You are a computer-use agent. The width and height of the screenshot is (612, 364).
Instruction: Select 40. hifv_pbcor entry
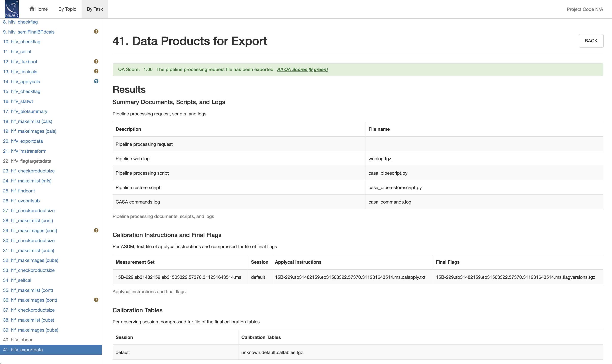pyautogui.click(x=18, y=340)
